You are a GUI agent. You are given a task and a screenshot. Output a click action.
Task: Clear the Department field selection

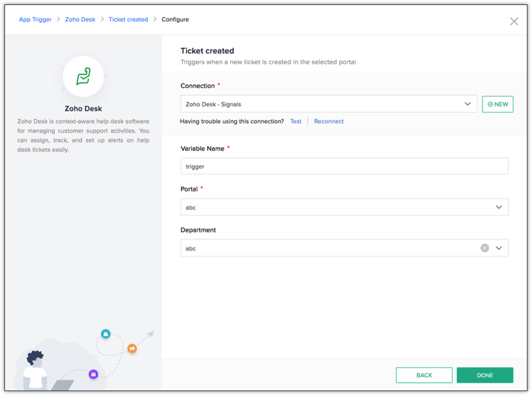tap(484, 248)
